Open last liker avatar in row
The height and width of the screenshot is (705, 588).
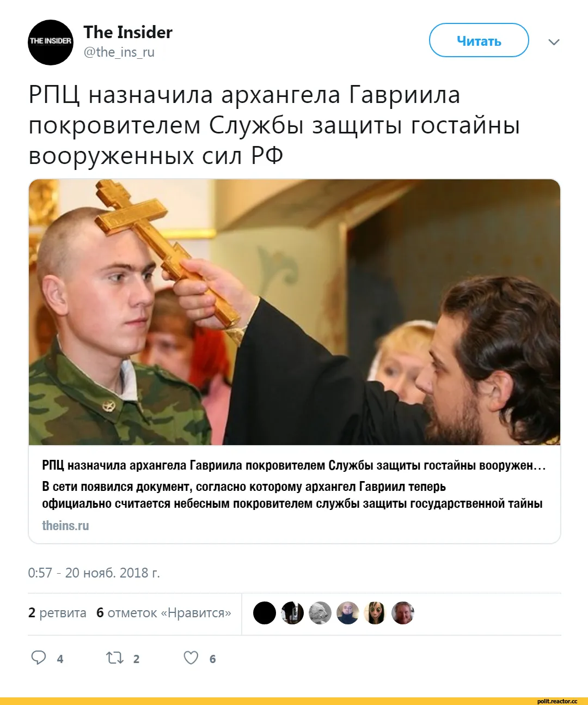click(x=403, y=613)
